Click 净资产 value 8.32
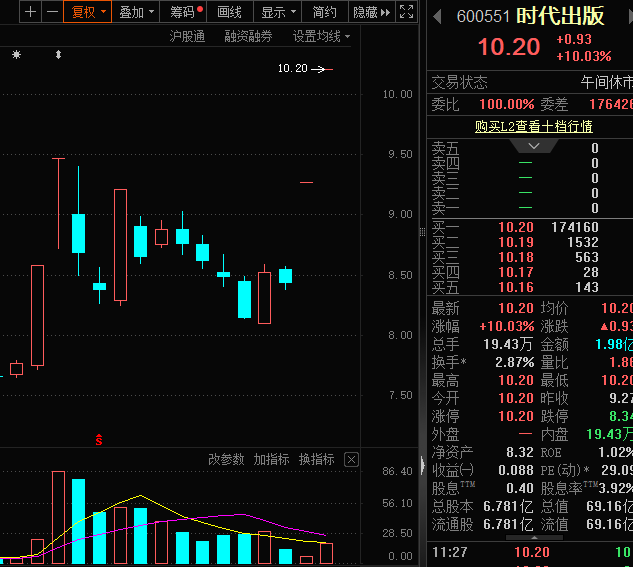The image size is (633, 567). [520, 452]
